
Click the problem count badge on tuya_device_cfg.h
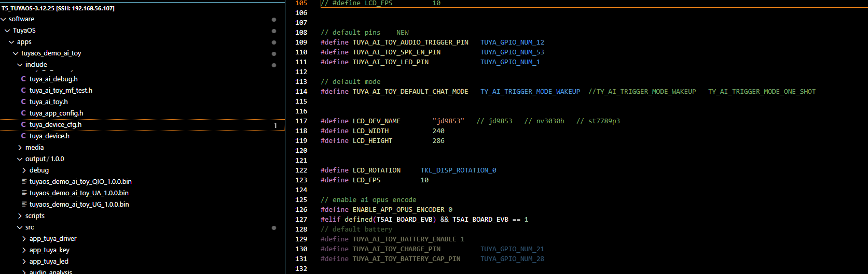pyautogui.click(x=275, y=125)
